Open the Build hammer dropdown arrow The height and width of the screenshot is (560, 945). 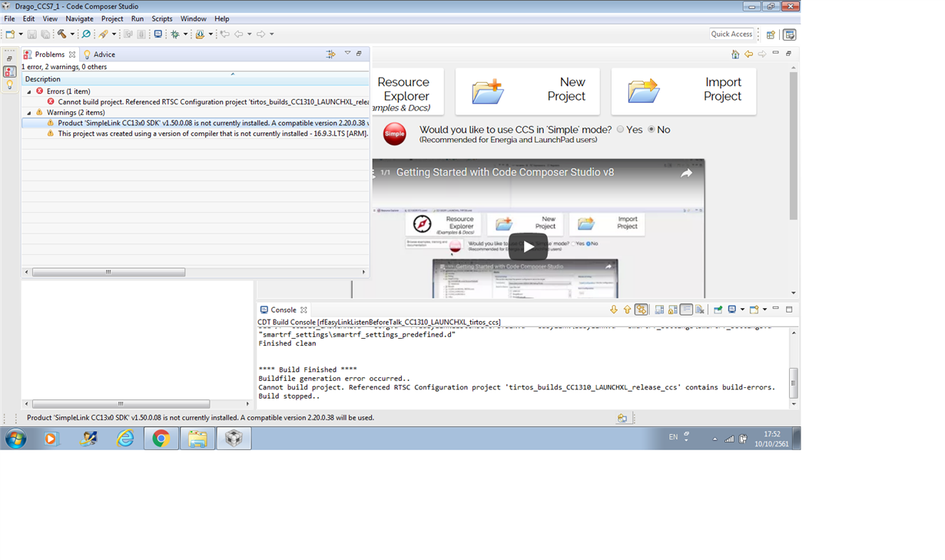pyautogui.click(x=72, y=34)
